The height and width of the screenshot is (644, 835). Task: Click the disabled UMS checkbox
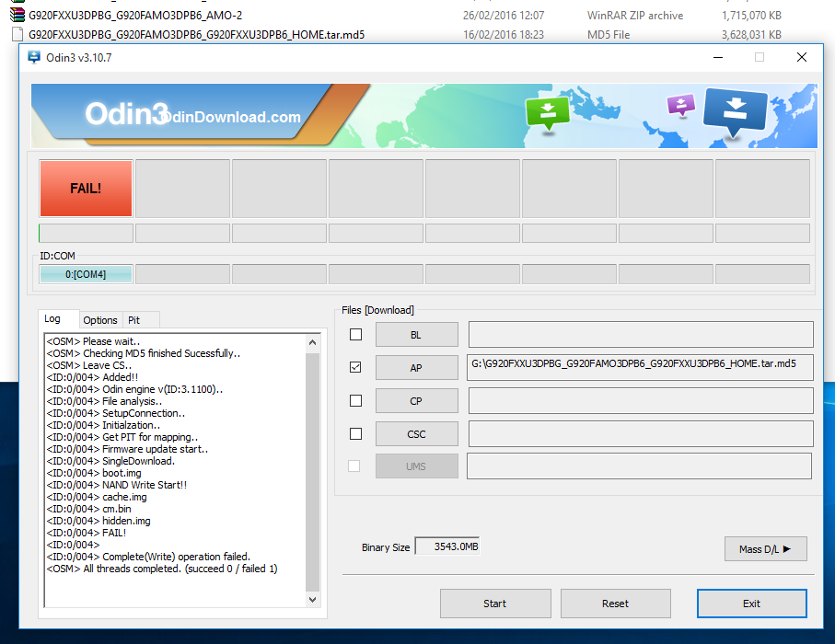click(x=354, y=466)
